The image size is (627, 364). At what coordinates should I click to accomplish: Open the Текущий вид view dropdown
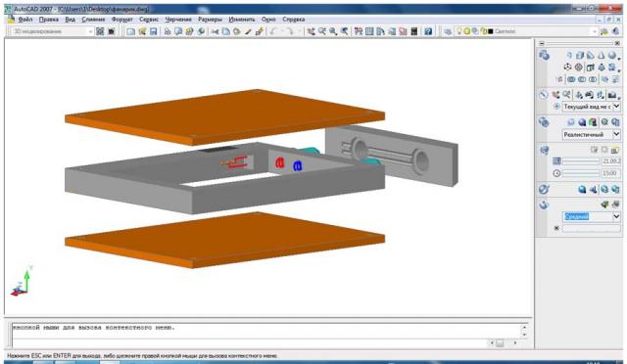point(616,107)
